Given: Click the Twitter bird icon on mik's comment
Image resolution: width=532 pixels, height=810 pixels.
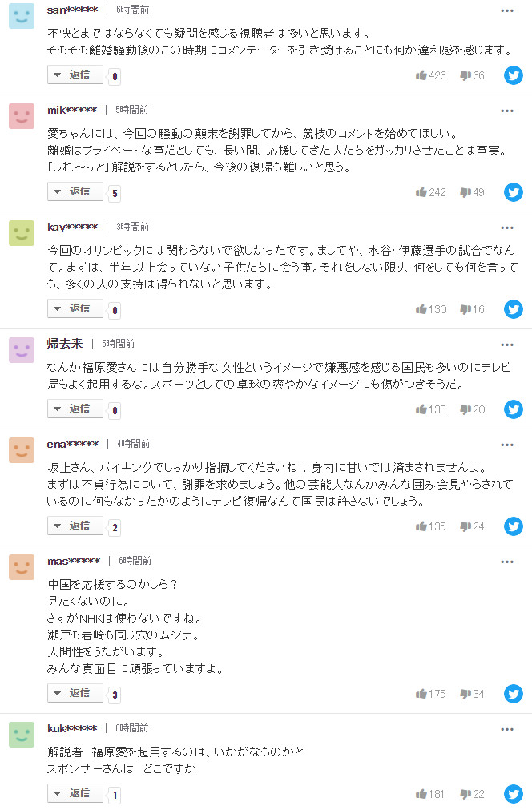Looking at the screenshot, I should [x=513, y=192].
